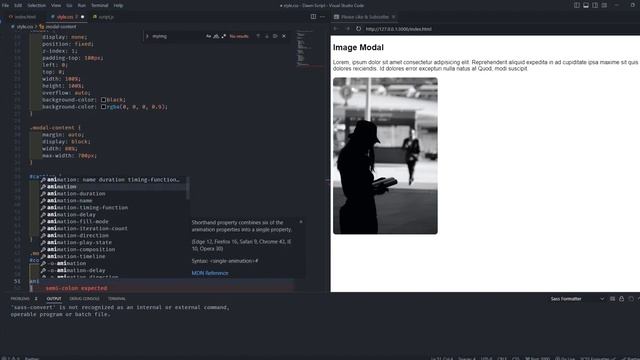This screenshot has height=360, width=640.
Task: Toggle Match Whole Word in find widget
Action: 216,36
